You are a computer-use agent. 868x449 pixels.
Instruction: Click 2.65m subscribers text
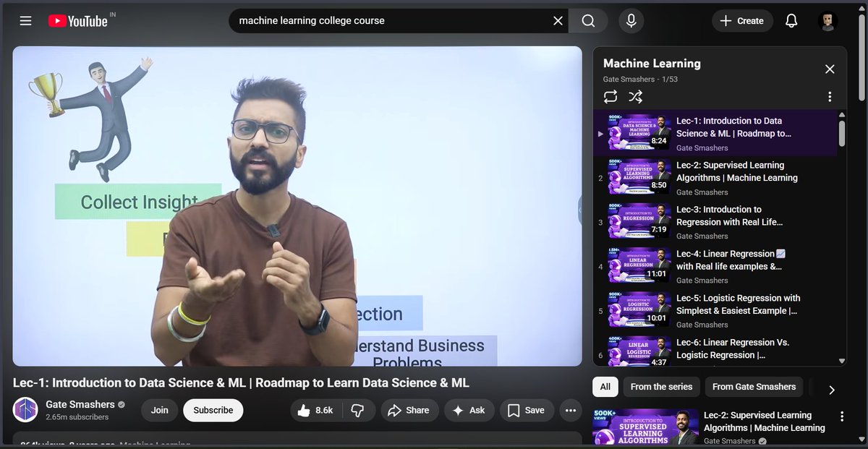click(x=77, y=417)
